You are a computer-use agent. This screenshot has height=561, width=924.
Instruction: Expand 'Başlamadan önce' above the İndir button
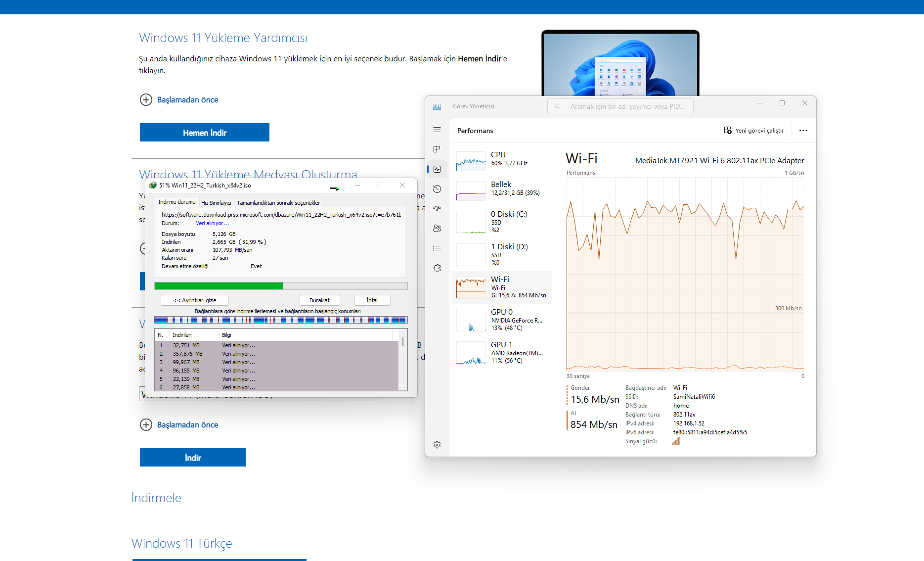point(179,425)
